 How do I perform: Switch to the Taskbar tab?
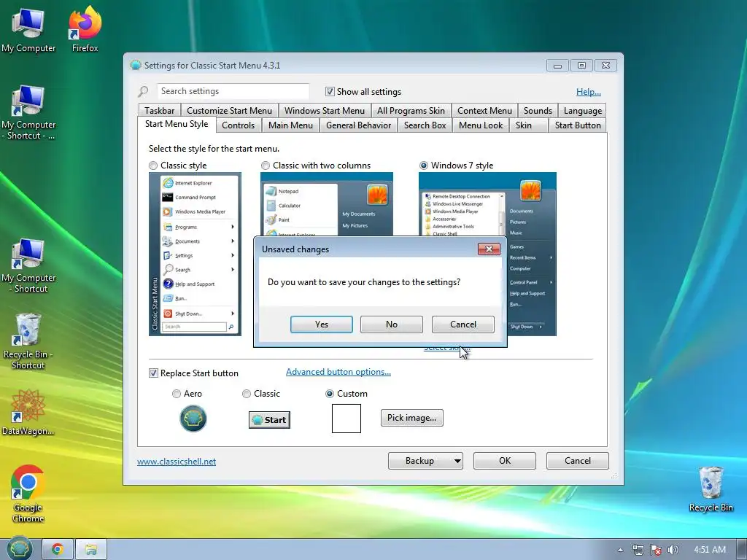[160, 111]
